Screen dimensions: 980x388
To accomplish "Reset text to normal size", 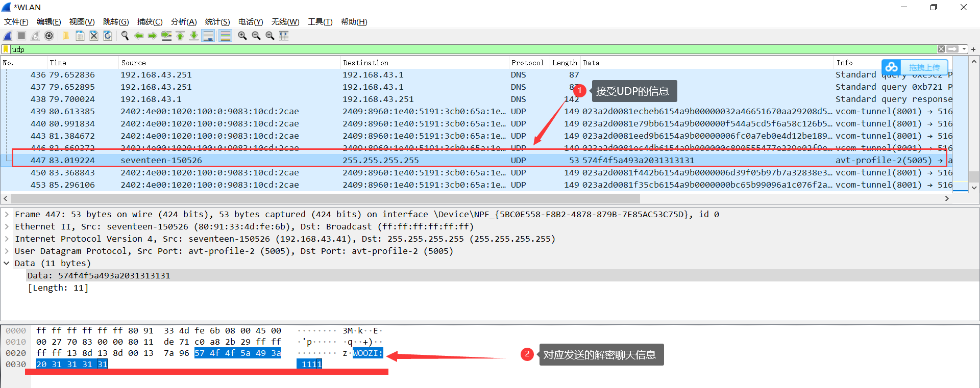I will tap(270, 36).
